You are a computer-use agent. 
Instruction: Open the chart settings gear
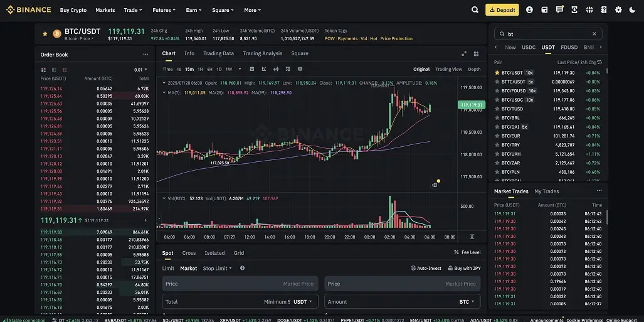300,69
